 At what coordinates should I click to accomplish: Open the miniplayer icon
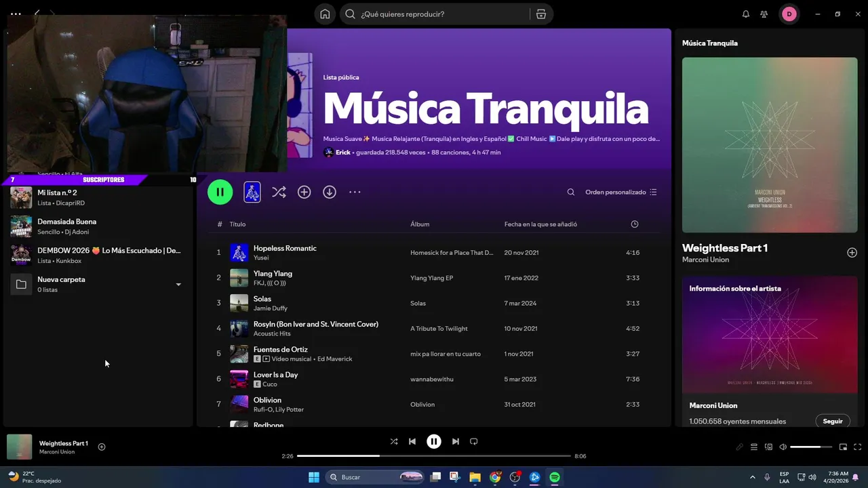(843, 447)
